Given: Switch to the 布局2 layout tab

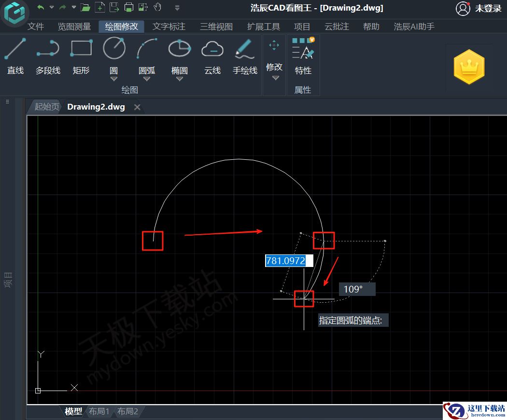Looking at the screenshot, I should coord(128,411).
